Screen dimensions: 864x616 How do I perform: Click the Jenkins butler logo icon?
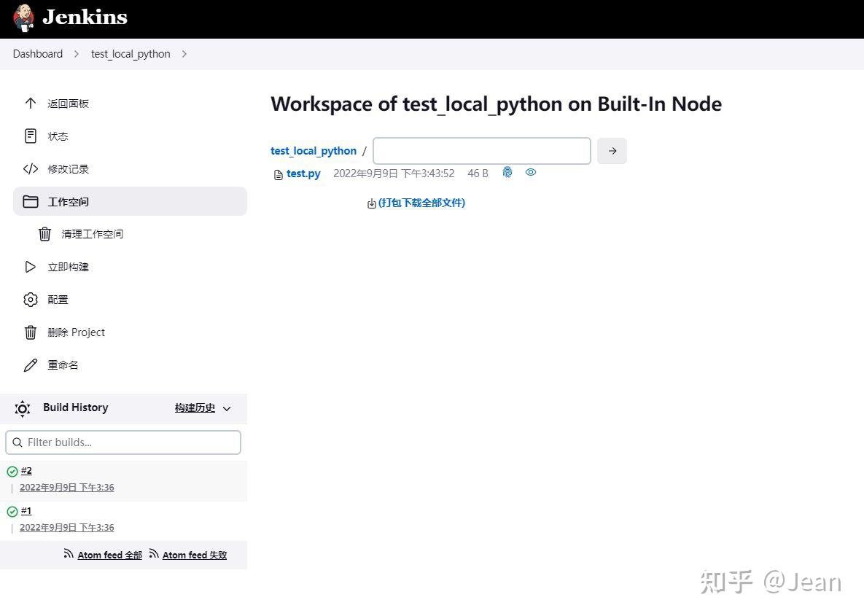coord(23,17)
